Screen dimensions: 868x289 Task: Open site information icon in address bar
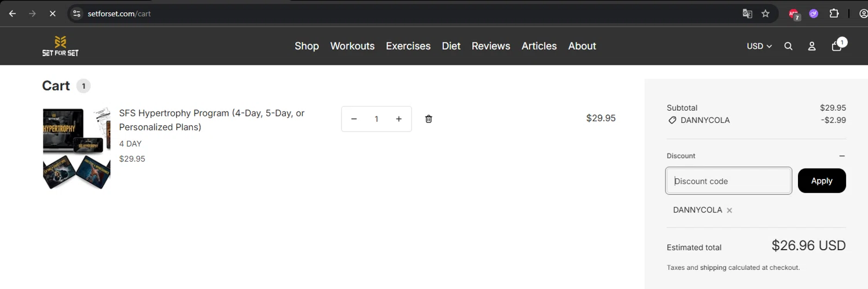click(77, 13)
